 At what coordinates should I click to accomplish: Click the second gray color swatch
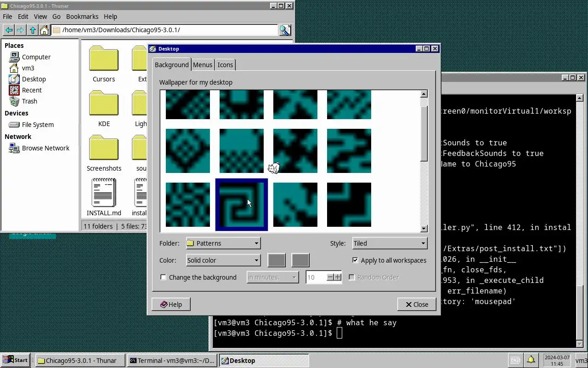(x=300, y=260)
